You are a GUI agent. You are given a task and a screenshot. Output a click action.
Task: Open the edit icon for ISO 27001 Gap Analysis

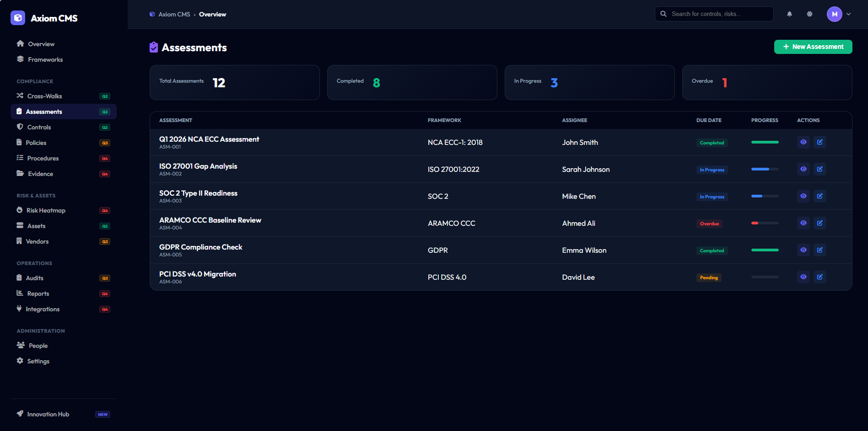click(819, 169)
